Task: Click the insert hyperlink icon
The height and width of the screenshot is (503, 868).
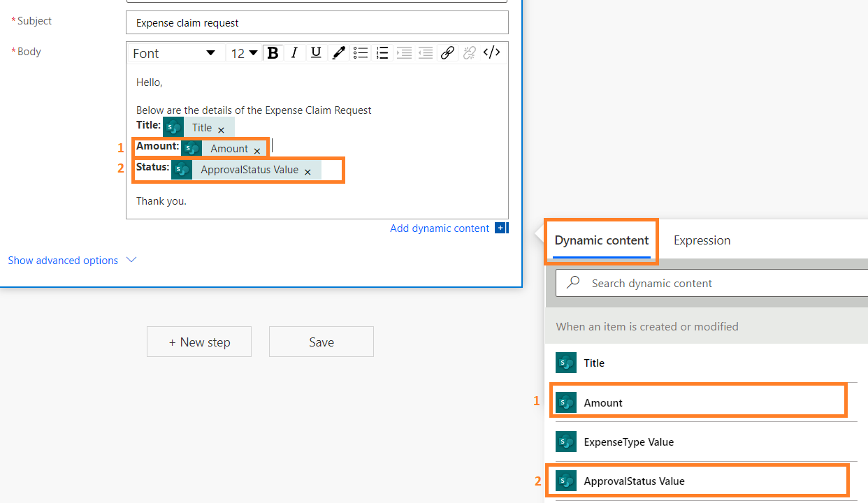Action: pos(448,53)
